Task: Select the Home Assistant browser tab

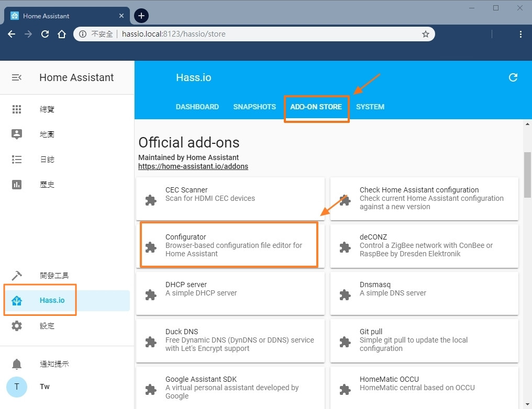Action: (66, 16)
